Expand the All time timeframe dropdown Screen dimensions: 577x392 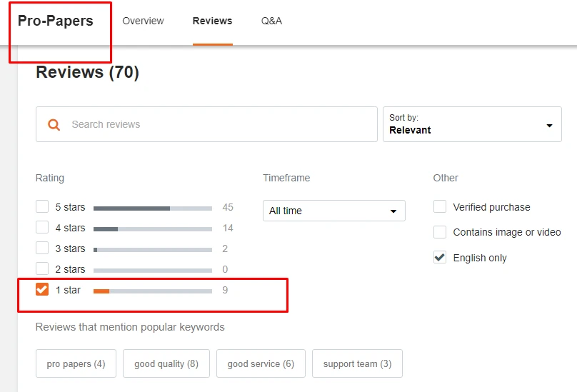[333, 211]
